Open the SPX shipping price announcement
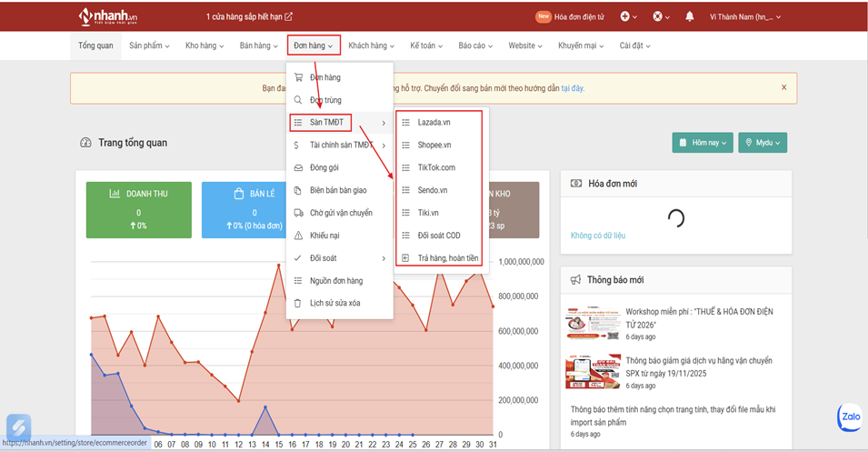 (699, 367)
